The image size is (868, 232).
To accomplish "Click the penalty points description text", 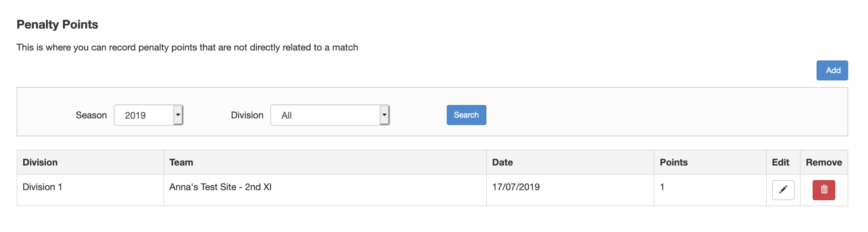I will [x=187, y=48].
